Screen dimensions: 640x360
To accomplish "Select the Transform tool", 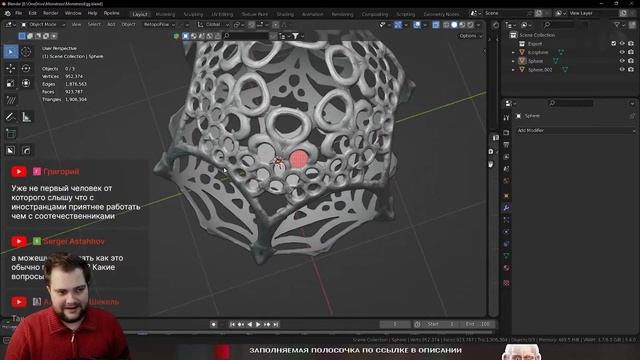I will tap(26, 84).
